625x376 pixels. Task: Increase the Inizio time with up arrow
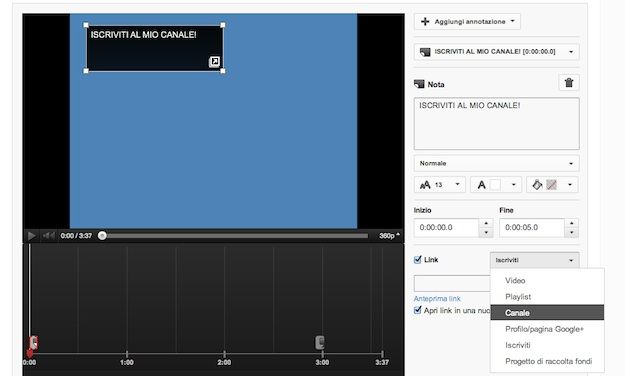486,223
